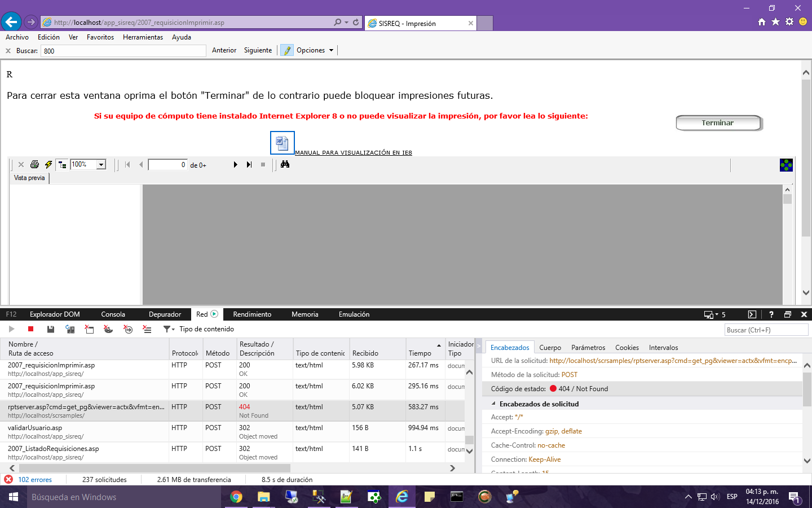
Task: Click the clear session list icon
Action: tap(147, 329)
